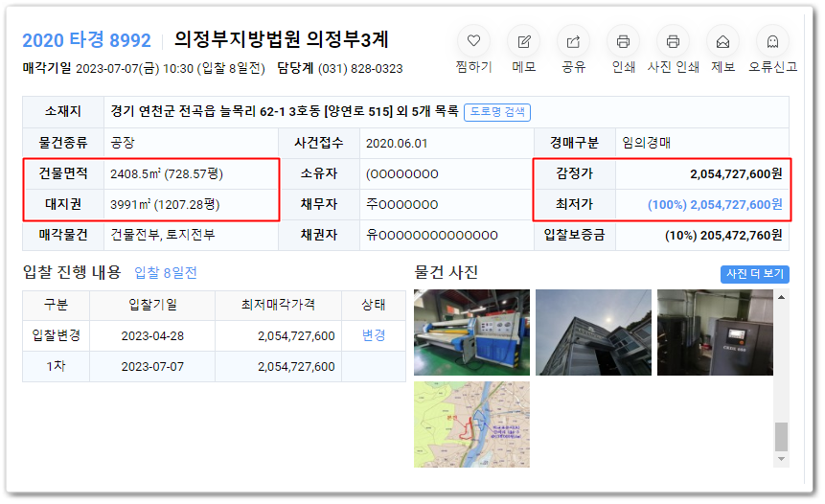This screenshot has width=825, height=504.
Task: Click the 입찰보증금 (10%) 205,472,760원 value
Action: (723, 235)
